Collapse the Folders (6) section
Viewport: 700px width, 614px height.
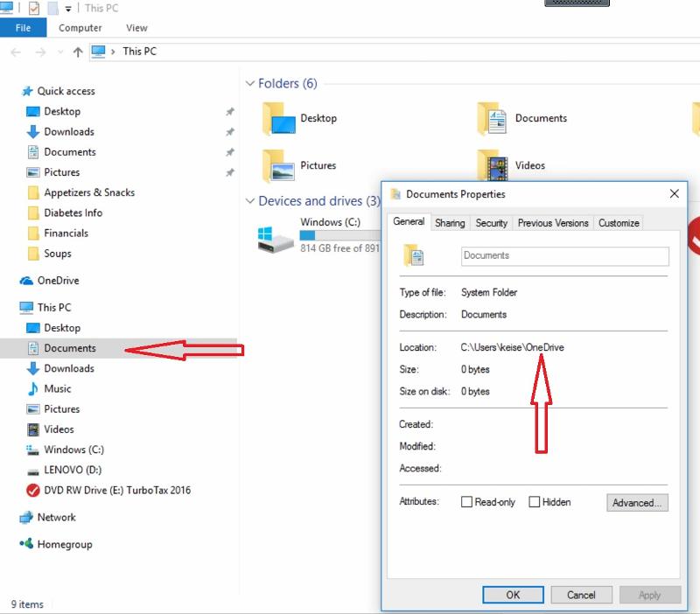coord(250,84)
